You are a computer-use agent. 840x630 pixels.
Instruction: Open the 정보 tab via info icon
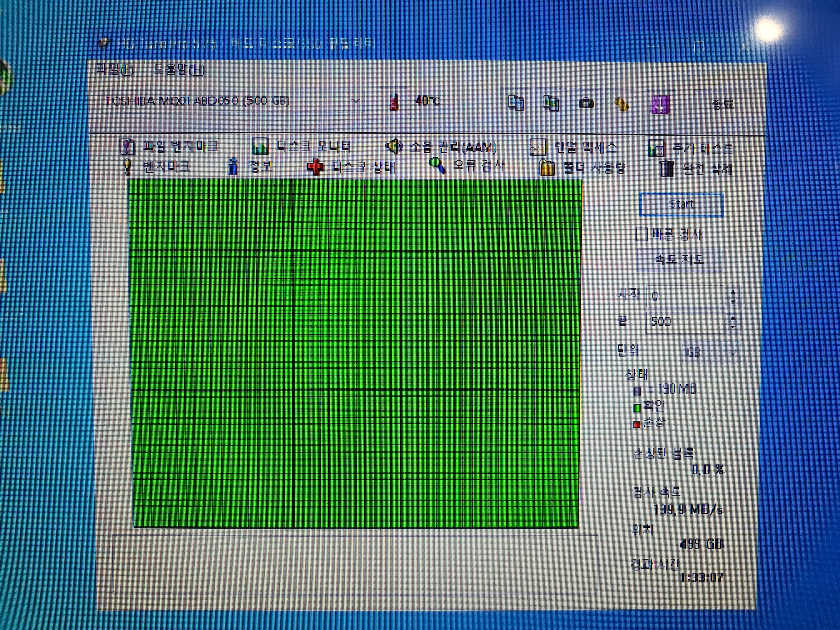click(x=233, y=167)
